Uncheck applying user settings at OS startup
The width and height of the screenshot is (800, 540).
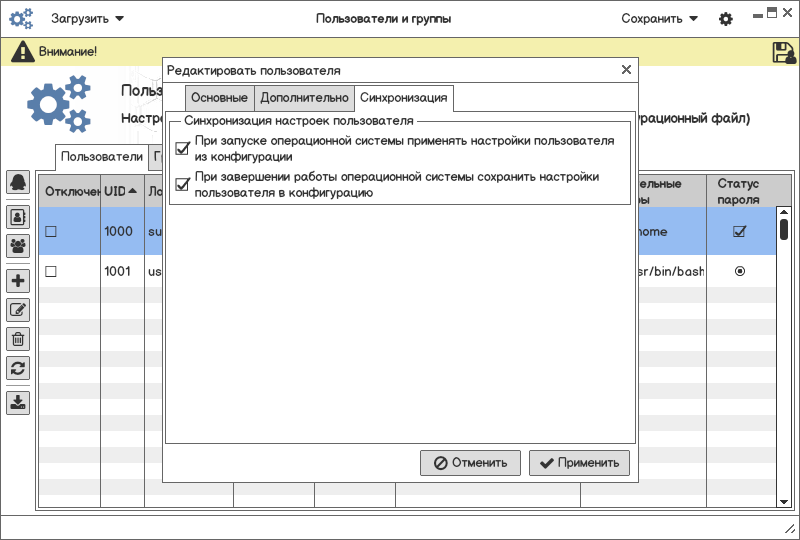(182, 149)
